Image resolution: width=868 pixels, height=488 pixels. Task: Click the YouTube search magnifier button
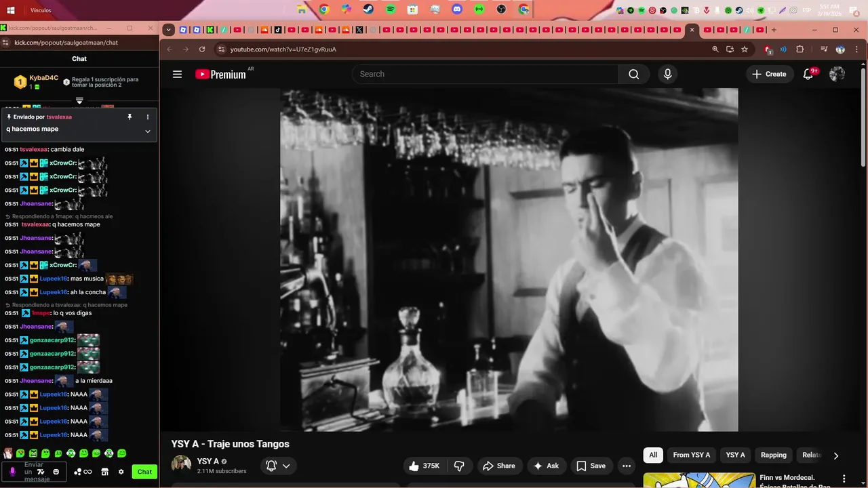pyautogui.click(x=634, y=74)
